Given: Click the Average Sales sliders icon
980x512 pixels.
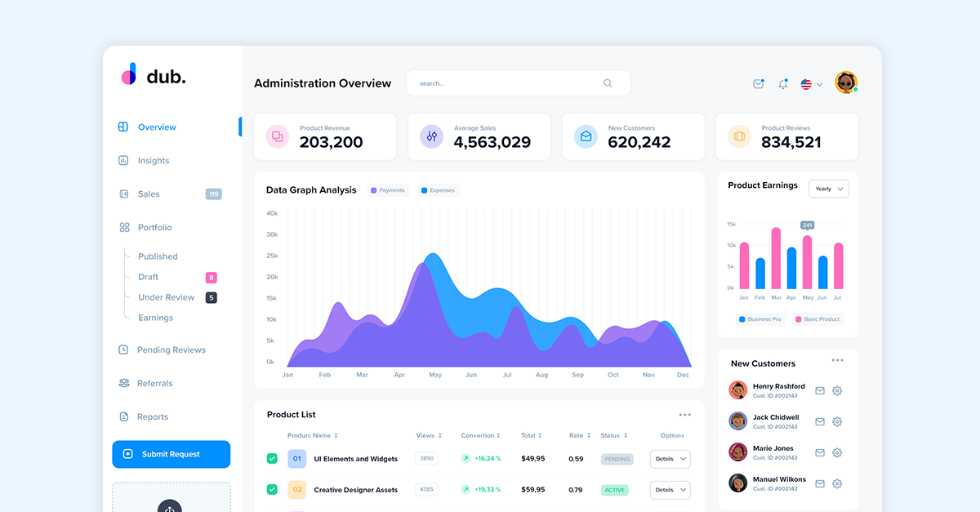Looking at the screenshot, I should click(431, 136).
